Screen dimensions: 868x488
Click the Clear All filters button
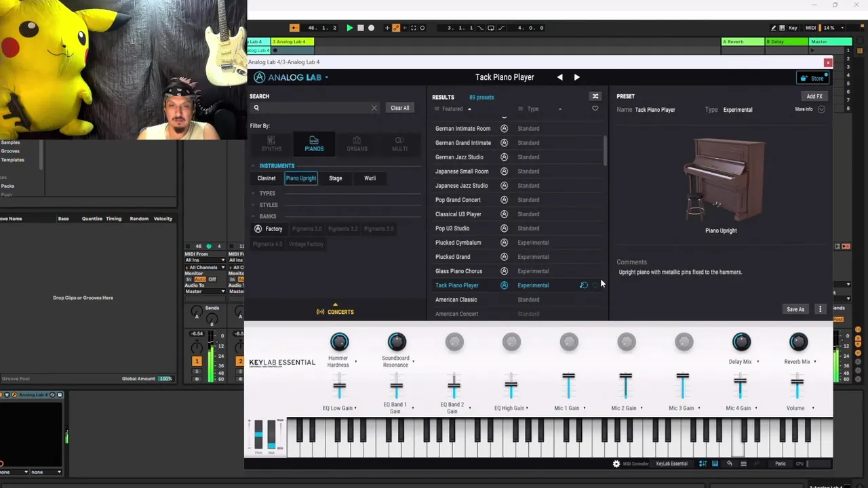399,108
